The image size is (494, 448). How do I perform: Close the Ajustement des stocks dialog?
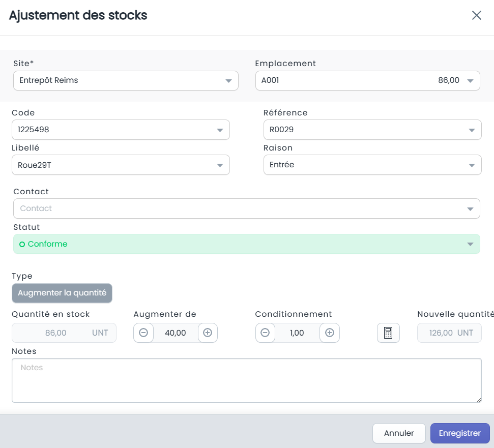pyautogui.click(x=476, y=15)
